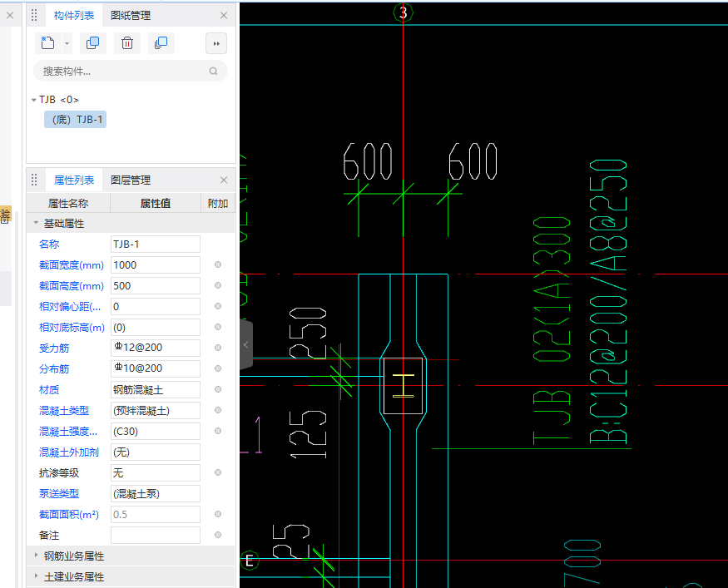Click the 备注 value field

156,535
